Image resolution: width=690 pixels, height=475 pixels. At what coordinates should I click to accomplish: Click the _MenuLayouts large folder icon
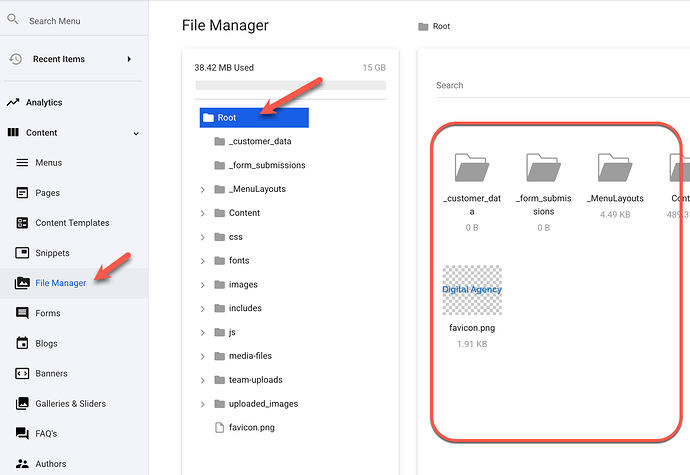pos(615,168)
